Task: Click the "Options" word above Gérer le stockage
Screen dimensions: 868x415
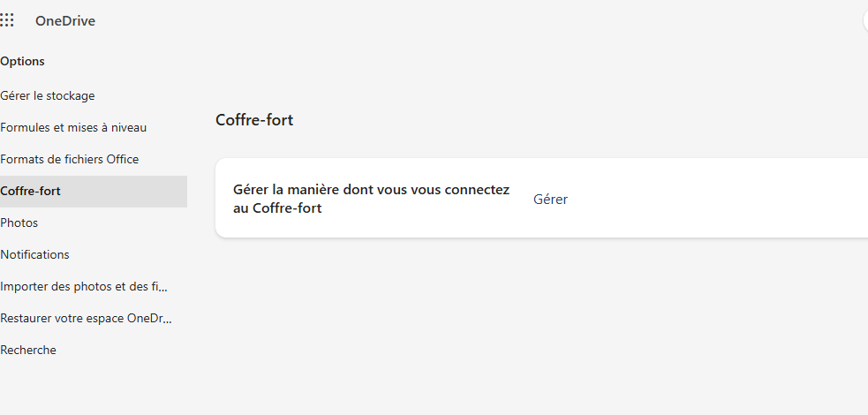Action: [x=23, y=62]
